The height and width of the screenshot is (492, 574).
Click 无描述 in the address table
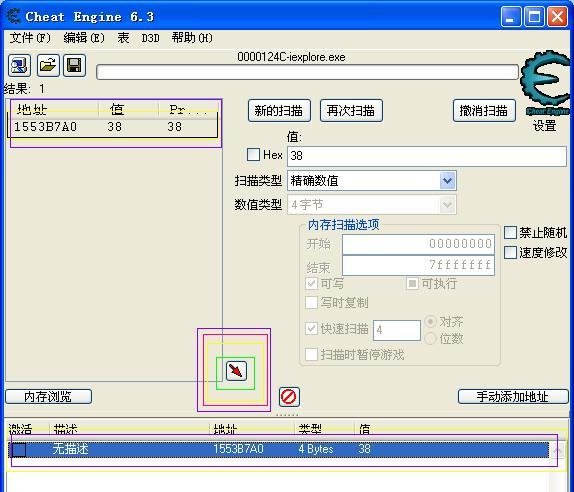coord(71,449)
